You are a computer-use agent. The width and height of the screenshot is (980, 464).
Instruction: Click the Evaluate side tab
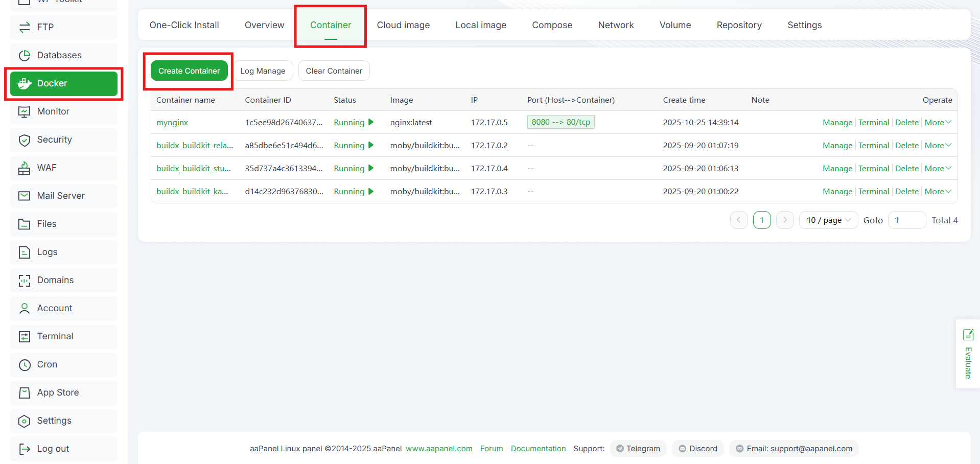968,354
